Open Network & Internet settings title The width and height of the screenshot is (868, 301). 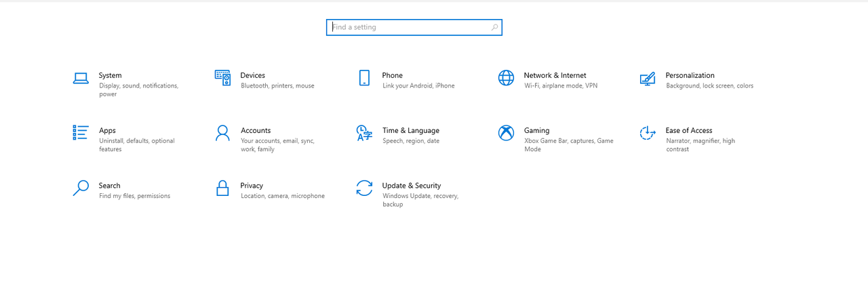[x=555, y=75]
